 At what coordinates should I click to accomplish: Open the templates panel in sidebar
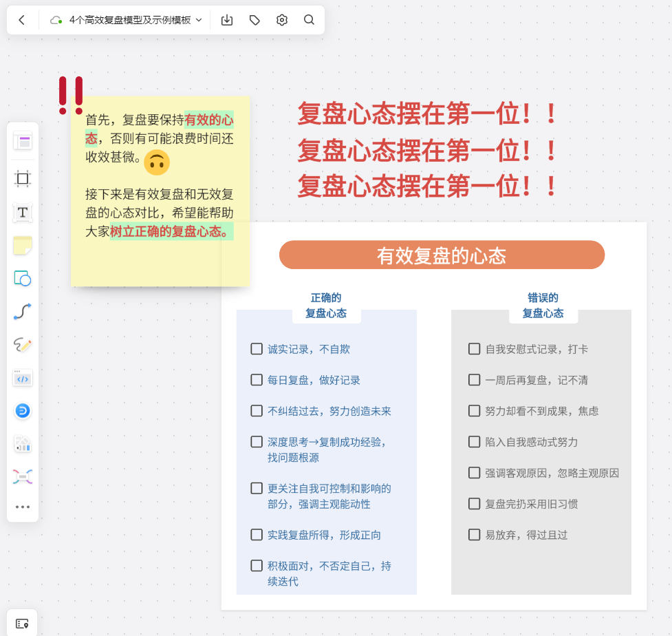pos(23,142)
